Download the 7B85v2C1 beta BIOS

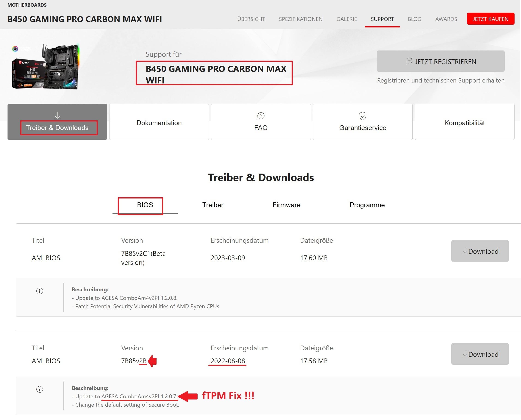(480, 251)
